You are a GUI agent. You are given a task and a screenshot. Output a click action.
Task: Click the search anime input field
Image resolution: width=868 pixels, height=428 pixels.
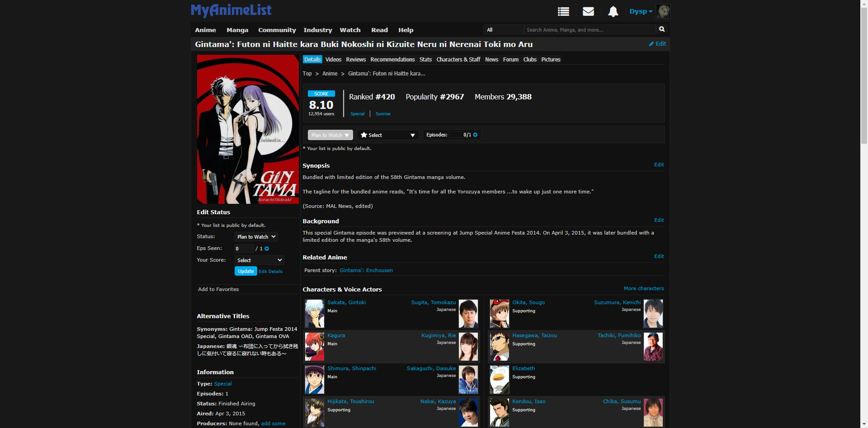[589, 30]
